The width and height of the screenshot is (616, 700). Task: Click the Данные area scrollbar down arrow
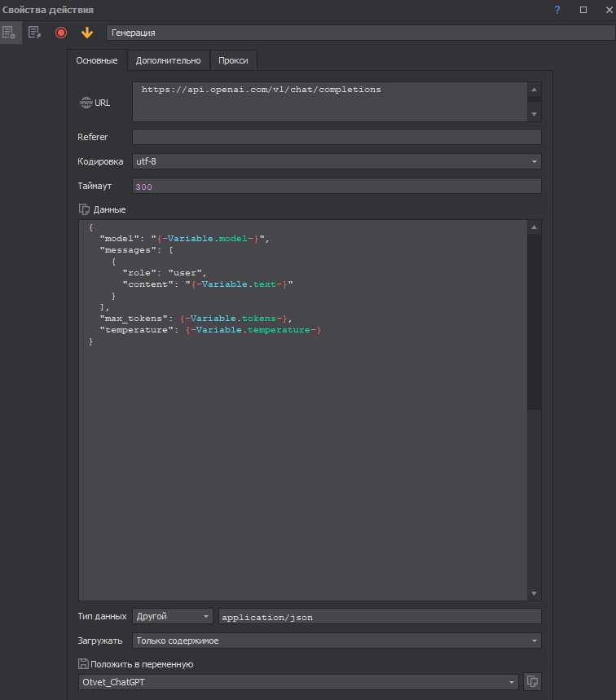[534, 594]
